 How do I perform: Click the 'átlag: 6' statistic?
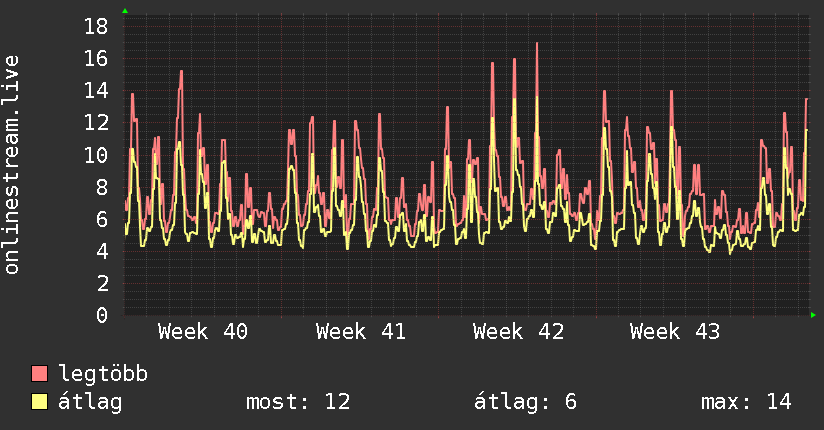tap(525, 402)
